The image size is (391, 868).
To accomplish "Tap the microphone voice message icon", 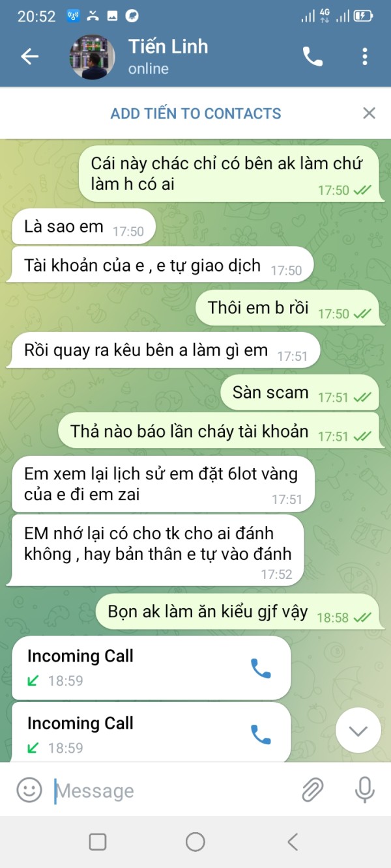I will (x=364, y=790).
